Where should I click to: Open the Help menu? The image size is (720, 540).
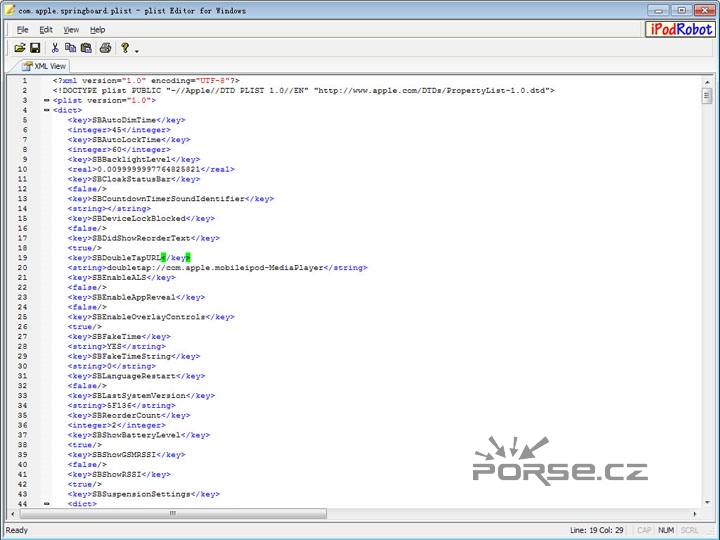(x=97, y=30)
